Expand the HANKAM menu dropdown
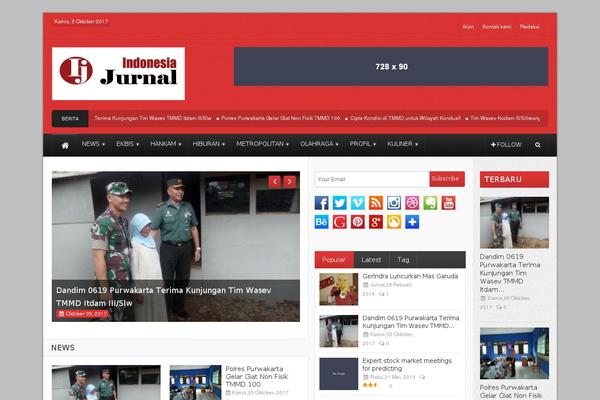This screenshot has width=600, height=400. (x=166, y=144)
